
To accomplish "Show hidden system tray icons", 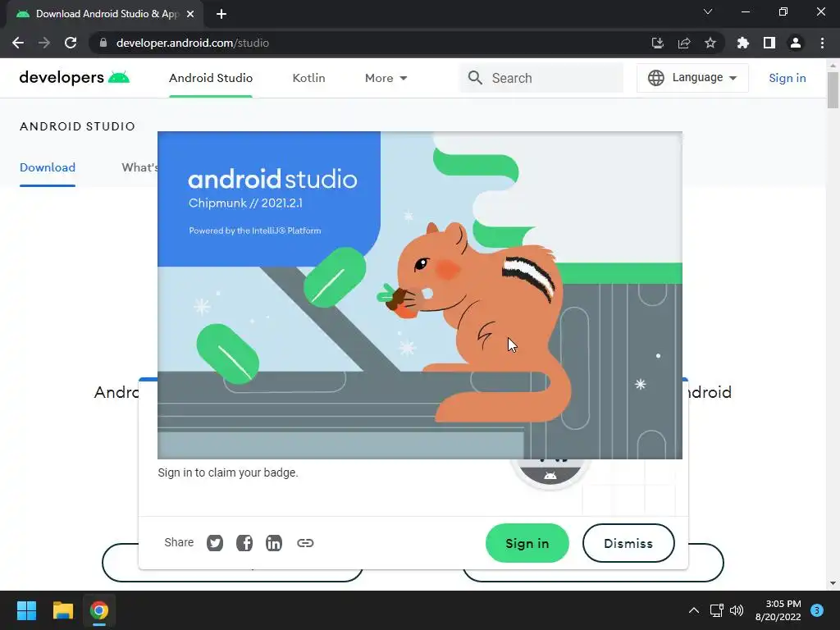I will click(694, 610).
